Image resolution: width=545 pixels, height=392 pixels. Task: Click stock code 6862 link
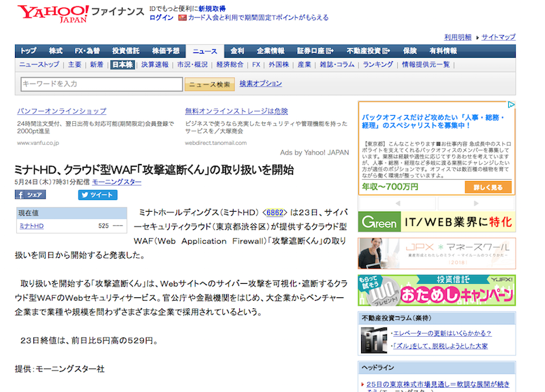point(275,212)
